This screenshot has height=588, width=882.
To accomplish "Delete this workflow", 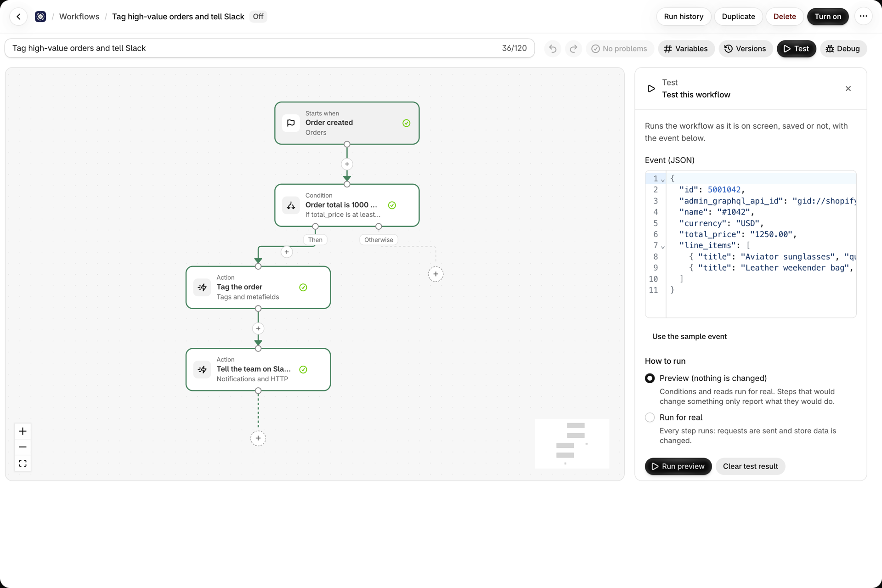I will pos(784,17).
